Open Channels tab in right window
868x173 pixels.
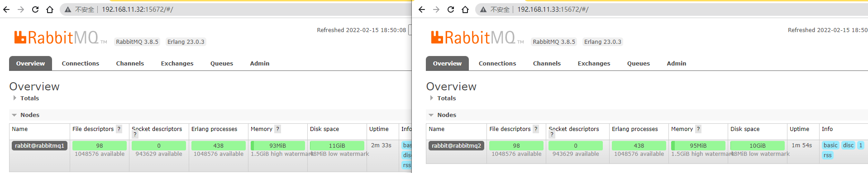pos(547,63)
